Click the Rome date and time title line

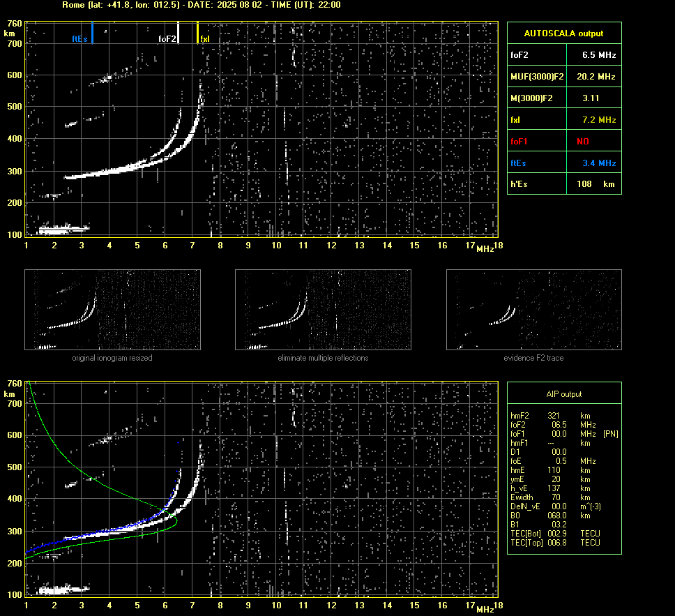click(x=202, y=5)
